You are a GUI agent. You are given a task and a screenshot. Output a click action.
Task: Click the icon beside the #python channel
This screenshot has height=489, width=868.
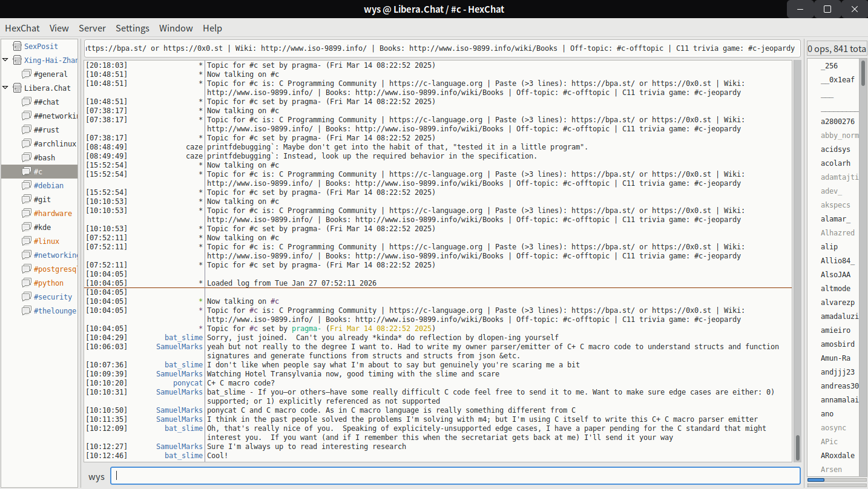[26, 283]
